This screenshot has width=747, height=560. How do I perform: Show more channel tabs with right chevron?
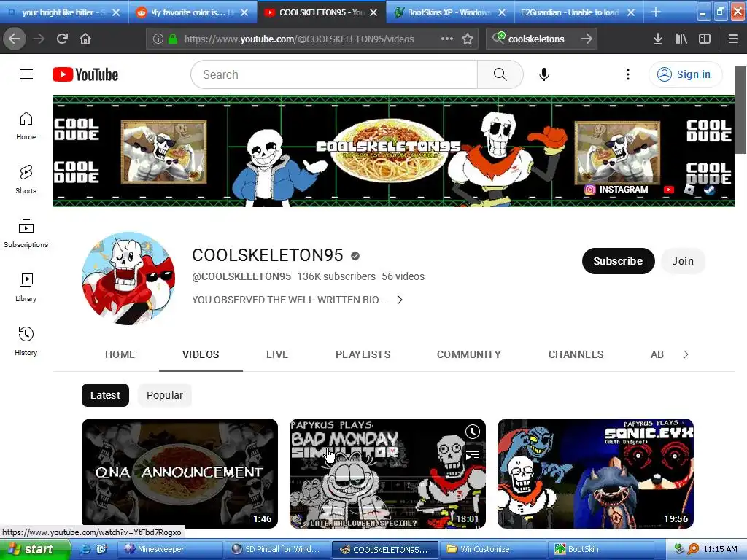coord(686,354)
